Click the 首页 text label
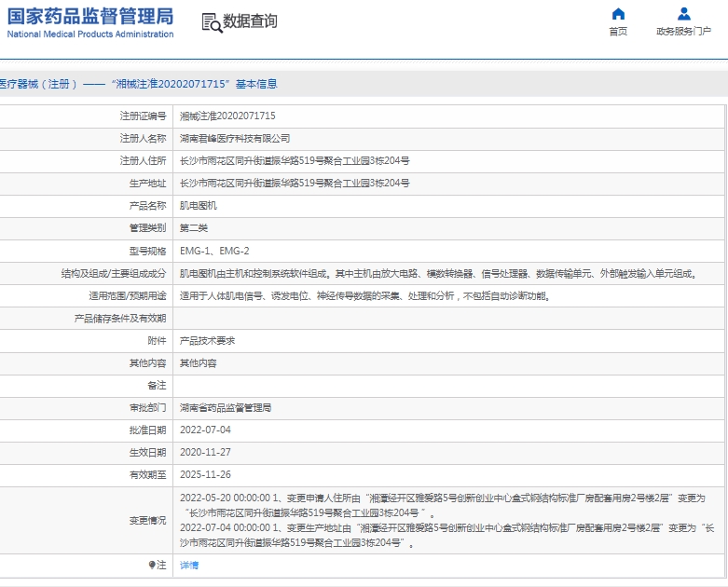 (x=618, y=31)
